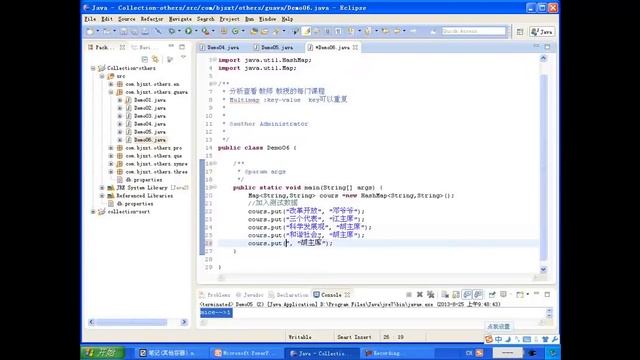Expand the JRE System Library node
640x360 pixels.
coord(102,188)
